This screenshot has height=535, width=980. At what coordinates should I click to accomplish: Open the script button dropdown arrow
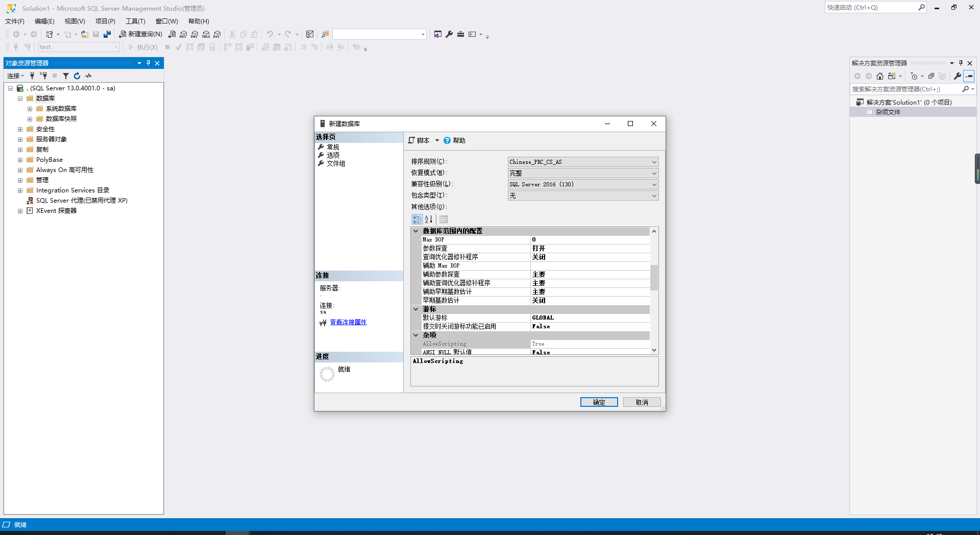click(437, 140)
